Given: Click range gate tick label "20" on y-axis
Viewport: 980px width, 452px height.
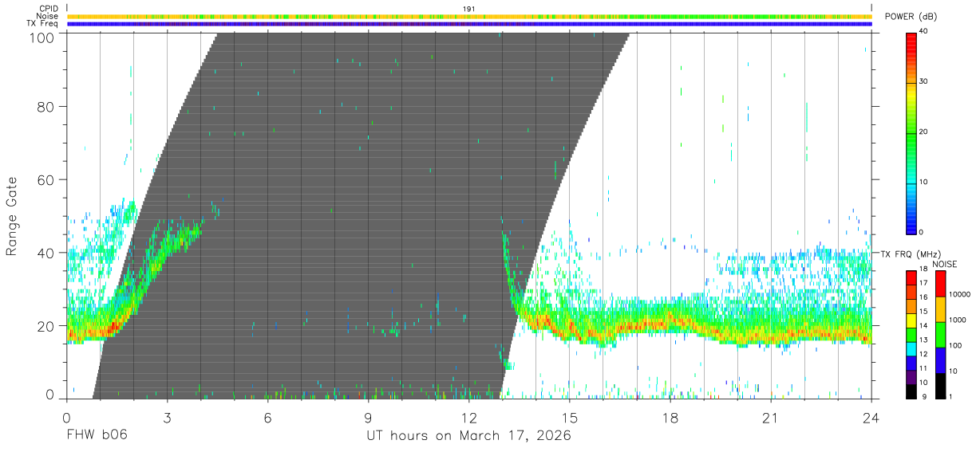Looking at the screenshot, I should click(47, 326).
